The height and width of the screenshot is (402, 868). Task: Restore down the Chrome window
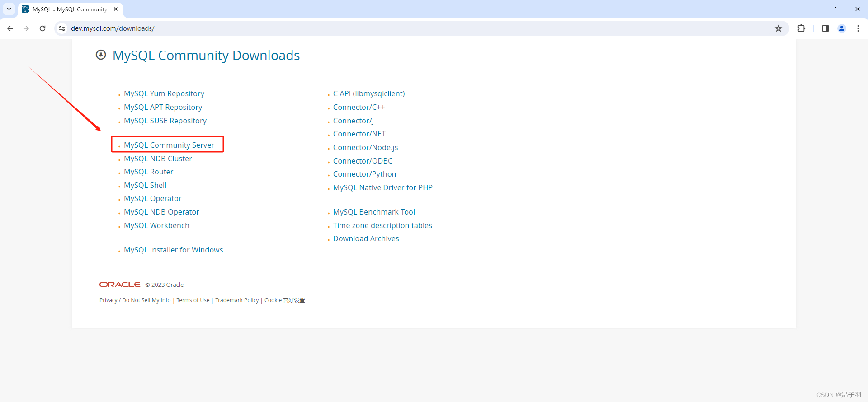(x=837, y=9)
